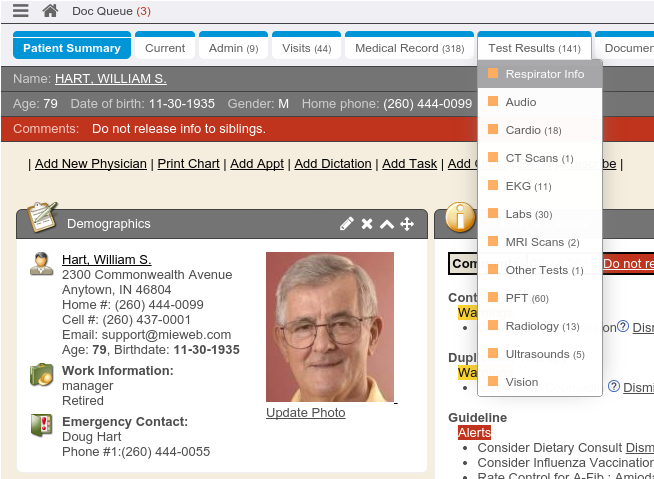Click the work information briefcase icon

tap(41, 375)
